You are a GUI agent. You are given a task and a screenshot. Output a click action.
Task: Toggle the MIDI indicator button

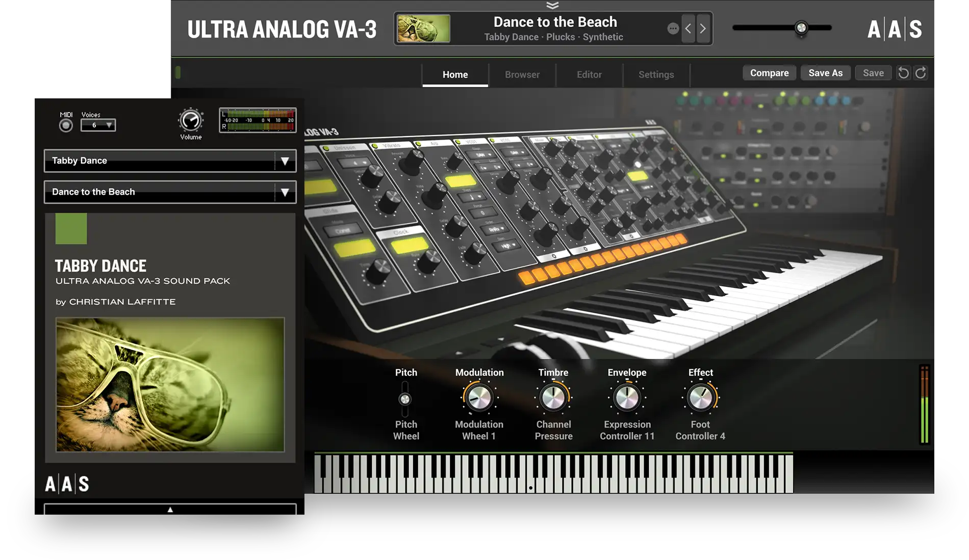pyautogui.click(x=66, y=125)
